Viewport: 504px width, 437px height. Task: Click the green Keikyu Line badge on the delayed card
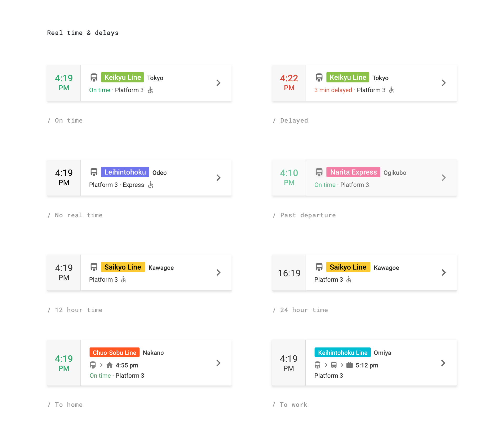348,77
